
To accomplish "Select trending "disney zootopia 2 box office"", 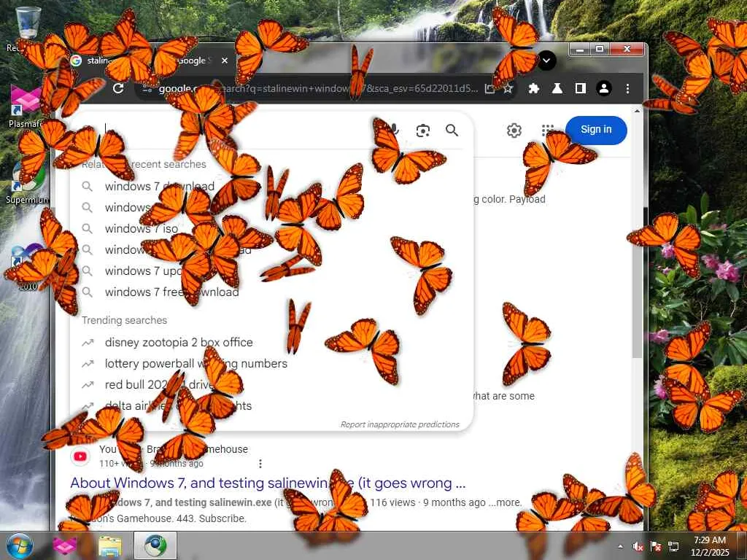I will [179, 342].
